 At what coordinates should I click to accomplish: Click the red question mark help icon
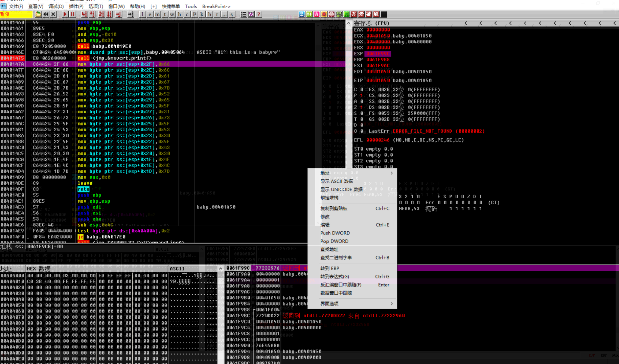coord(258,14)
